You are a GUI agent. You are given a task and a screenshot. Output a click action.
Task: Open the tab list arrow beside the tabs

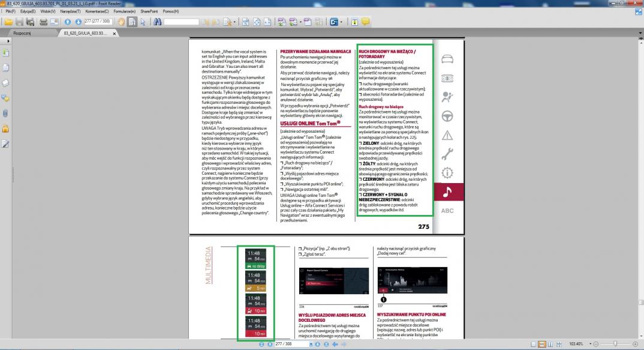[640, 33]
